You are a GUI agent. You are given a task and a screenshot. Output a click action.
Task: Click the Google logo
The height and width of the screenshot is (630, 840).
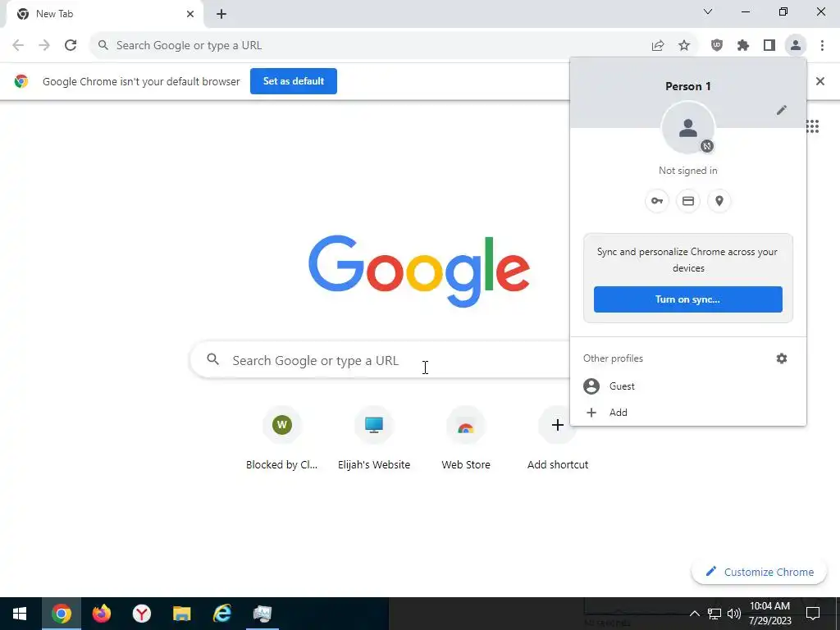419,272
